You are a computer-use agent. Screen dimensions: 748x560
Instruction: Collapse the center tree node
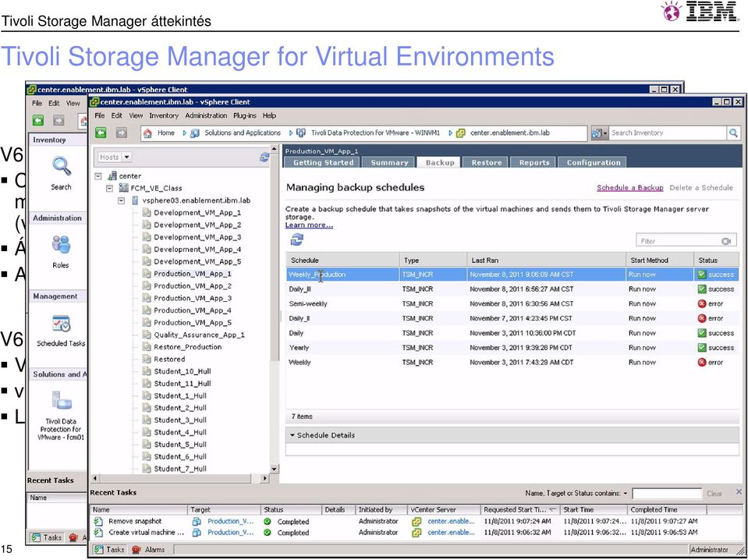tap(98, 176)
